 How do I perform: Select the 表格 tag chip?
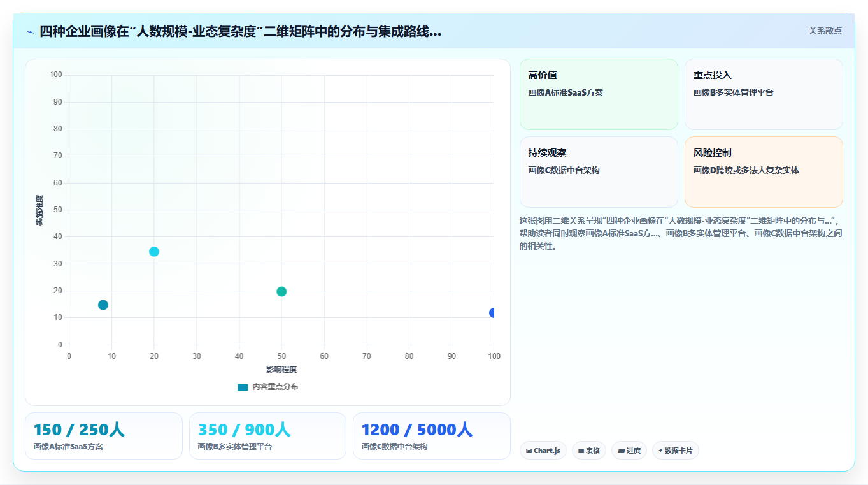coord(589,451)
